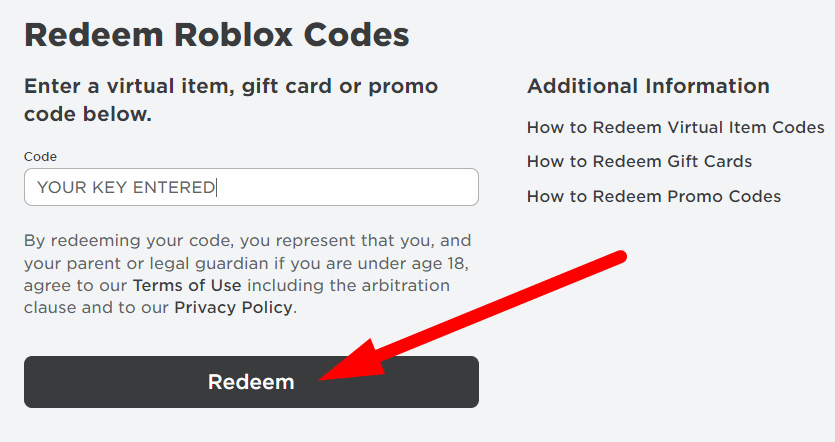Screen dimensions: 835x442
Task: Click the tail end of red arrow
Action: coord(620,257)
